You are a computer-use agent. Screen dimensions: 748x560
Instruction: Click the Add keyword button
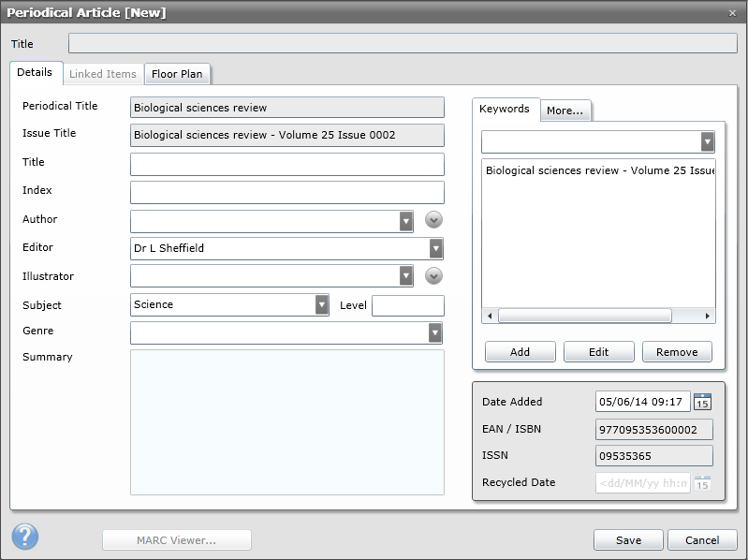(520, 352)
